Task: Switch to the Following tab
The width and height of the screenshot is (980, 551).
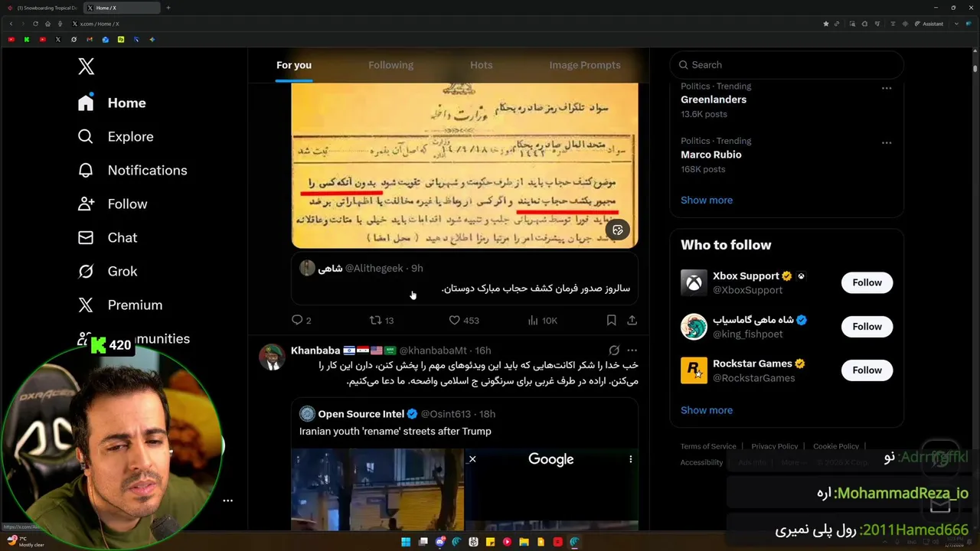Action: [x=390, y=65]
